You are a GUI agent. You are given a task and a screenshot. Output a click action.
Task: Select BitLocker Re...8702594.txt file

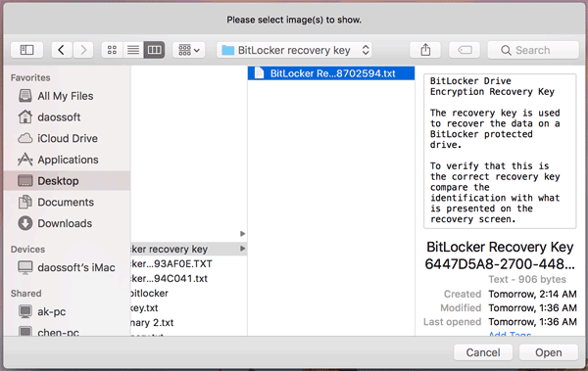tap(331, 73)
